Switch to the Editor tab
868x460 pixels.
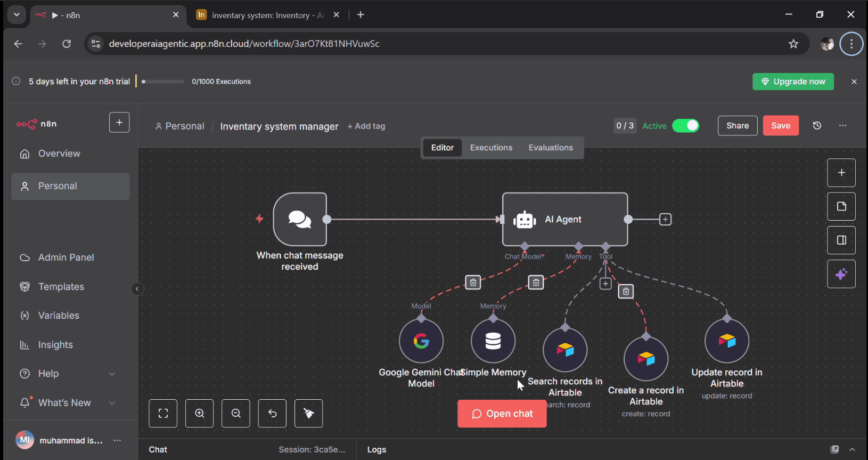pos(443,148)
